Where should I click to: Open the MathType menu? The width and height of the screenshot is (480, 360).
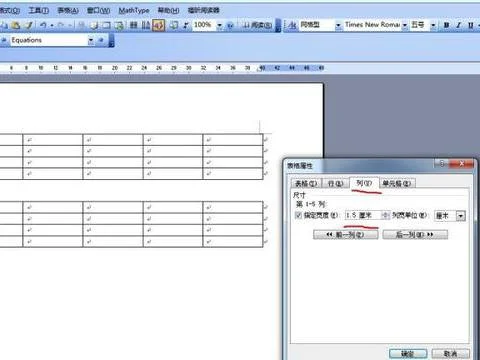pyautogui.click(x=134, y=11)
